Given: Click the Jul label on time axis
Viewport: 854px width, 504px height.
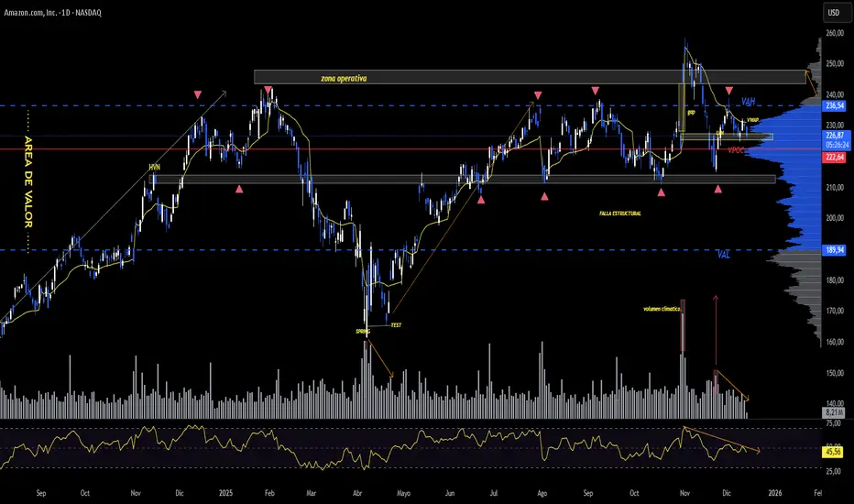Looking at the screenshot, I should point(494,493).
